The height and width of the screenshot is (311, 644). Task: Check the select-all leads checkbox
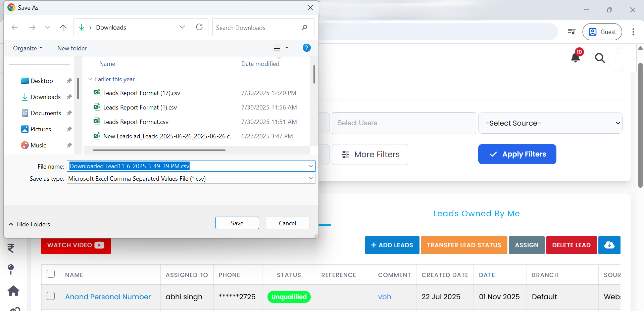pos(51,274)
